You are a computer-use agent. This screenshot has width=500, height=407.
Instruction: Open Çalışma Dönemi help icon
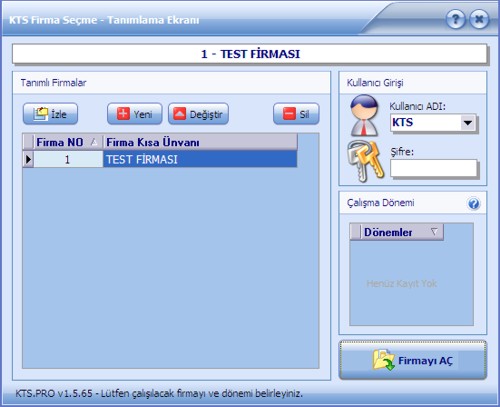pos(474,204)
